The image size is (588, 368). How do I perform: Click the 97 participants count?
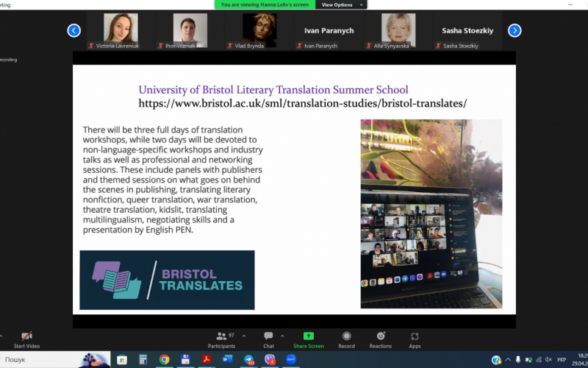(232, 335)
